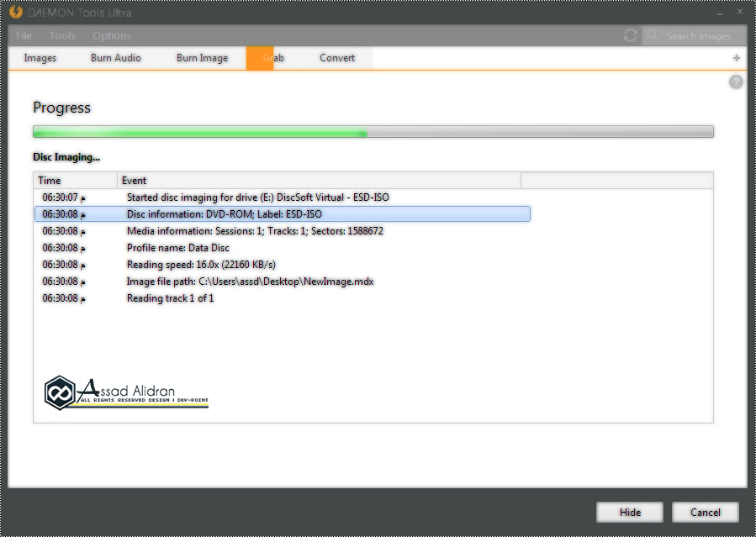Cancel the disc imaging operation
Image resolution: width=756 pixels, height=537 pixels.
[705, 513]
